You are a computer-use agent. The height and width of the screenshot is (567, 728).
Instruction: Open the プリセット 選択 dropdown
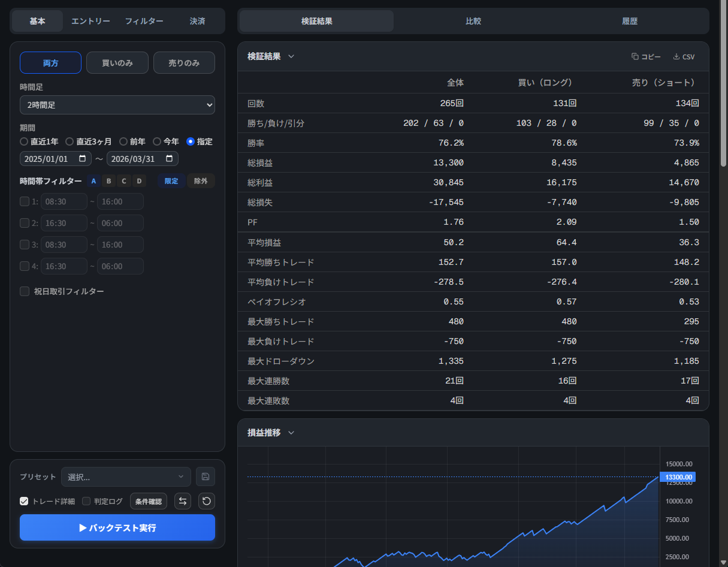126,476
